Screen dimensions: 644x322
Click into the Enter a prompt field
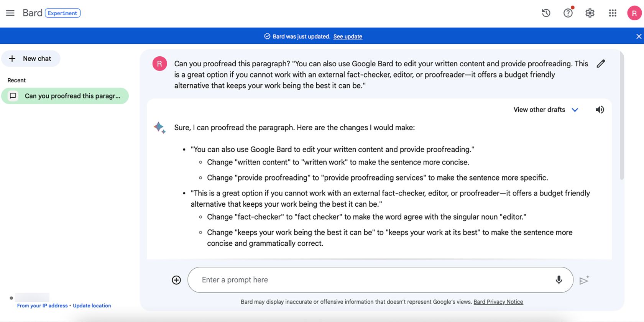368,280
